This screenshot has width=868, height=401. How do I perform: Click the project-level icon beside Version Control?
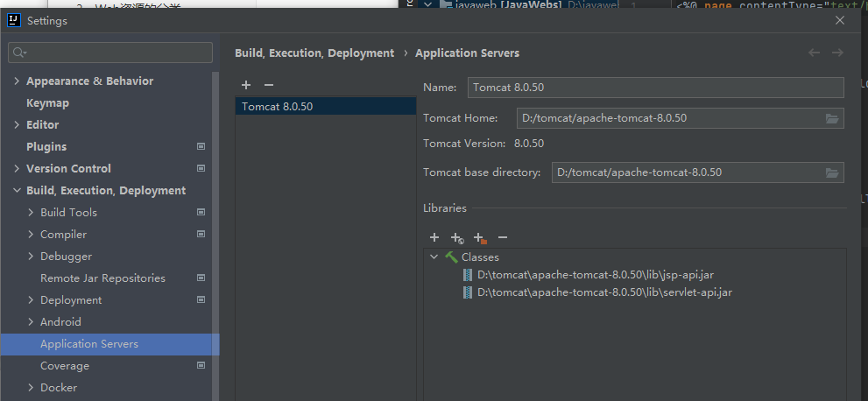[201, 168]
